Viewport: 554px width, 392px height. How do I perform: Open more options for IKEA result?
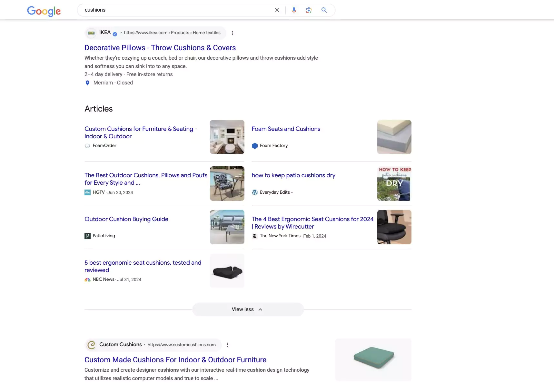tap(232, 33)
